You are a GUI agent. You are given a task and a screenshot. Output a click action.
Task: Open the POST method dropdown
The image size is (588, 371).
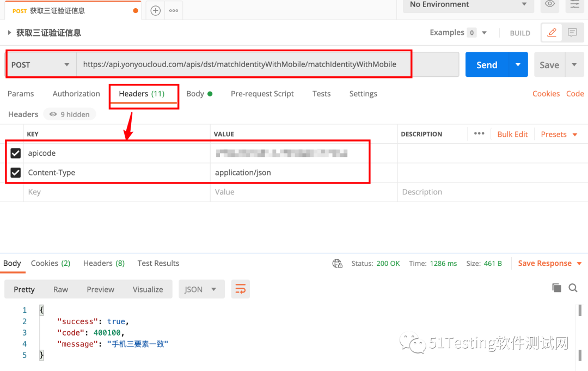pyautogui.click(x=41, y=64)
